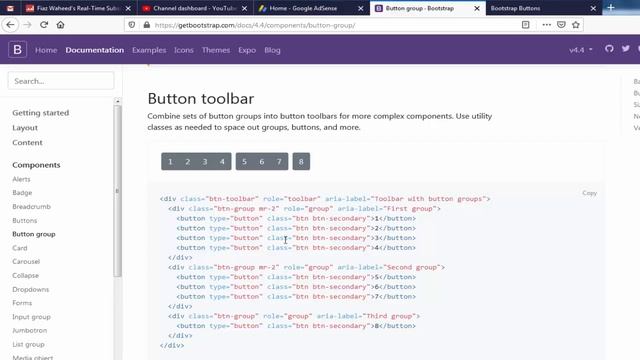Open Home in Bootstrap navbar
The height and width of the screenshot is (360, 640).
click(x=46, y=50)
